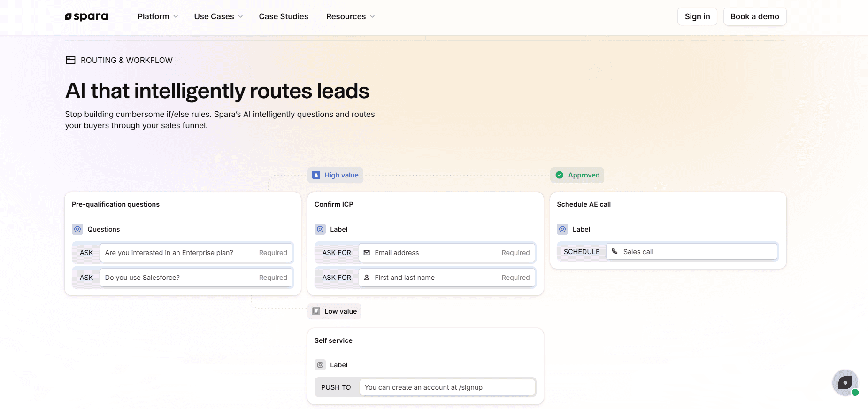Click ASK beside the Salesforce question

point(86,278)
